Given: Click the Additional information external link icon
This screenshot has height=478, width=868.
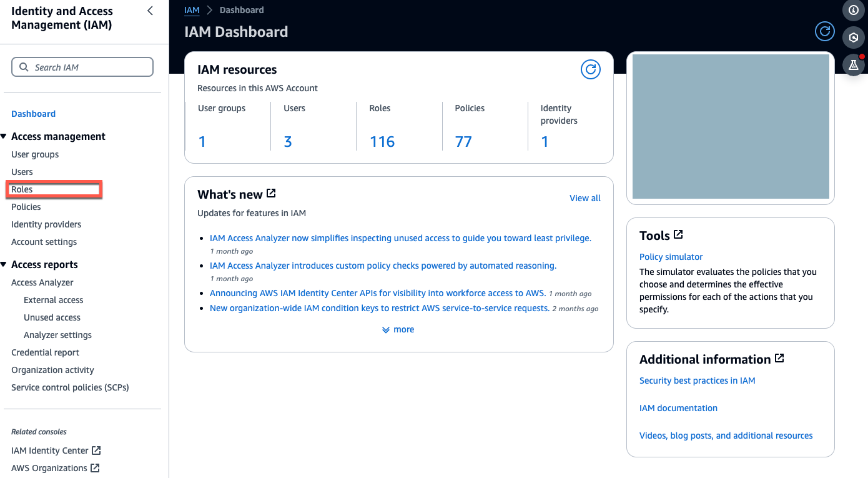Looking at the screenshot, I should pos(779,358).
